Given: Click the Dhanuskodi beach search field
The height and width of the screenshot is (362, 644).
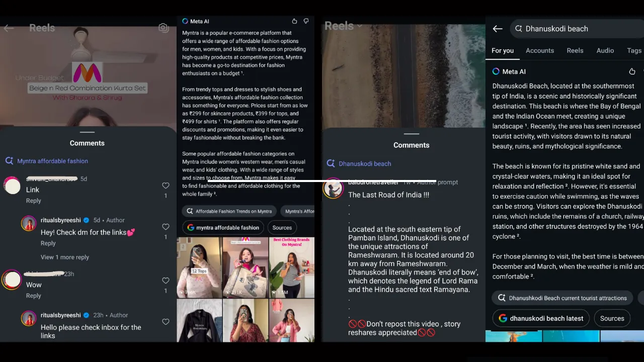Looking at the screenshot, I should point(577,29).
